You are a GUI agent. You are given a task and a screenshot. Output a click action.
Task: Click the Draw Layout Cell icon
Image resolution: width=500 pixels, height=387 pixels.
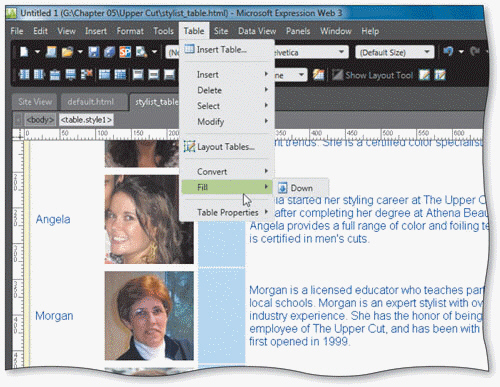click(440, 75)
